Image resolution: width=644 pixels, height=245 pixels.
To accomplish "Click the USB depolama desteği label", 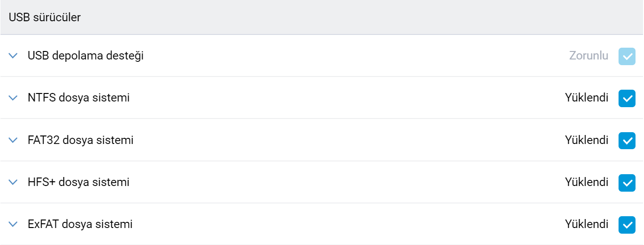I will tap(85, 56).
